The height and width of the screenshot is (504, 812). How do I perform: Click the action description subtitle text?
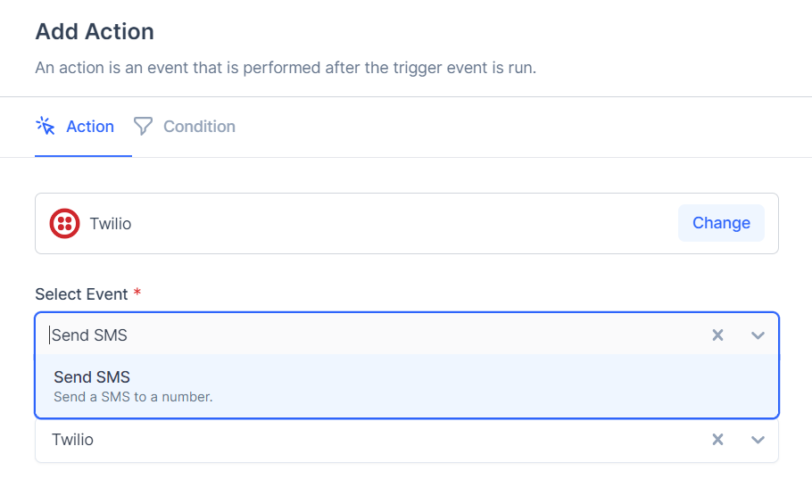[x=286, y=68]
